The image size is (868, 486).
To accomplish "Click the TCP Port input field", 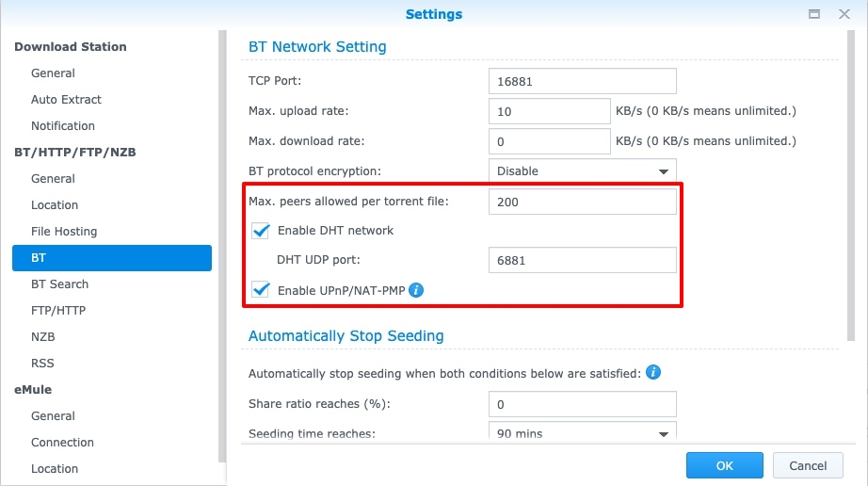I will [583, 81].
